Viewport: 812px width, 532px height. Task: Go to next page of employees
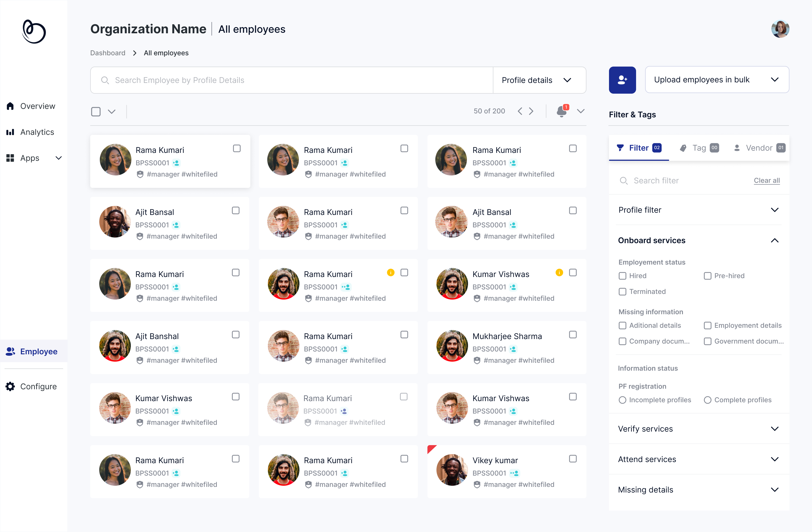(x=531, y=111)
